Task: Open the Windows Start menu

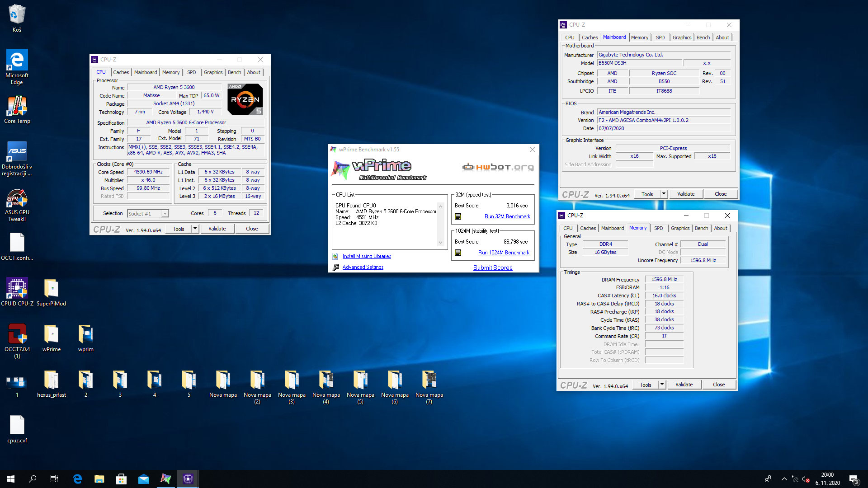Action: pyautogui.click(x=11, y=479)
